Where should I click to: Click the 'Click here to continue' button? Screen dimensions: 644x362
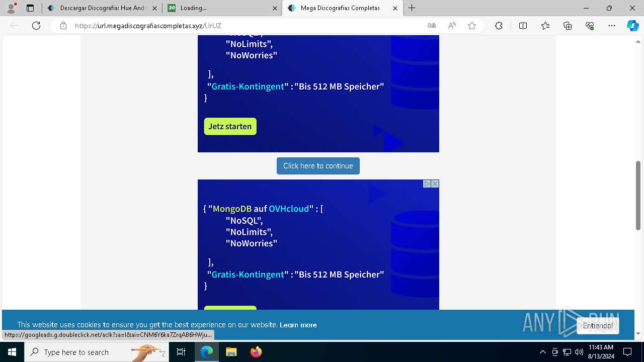click(318, 166)
